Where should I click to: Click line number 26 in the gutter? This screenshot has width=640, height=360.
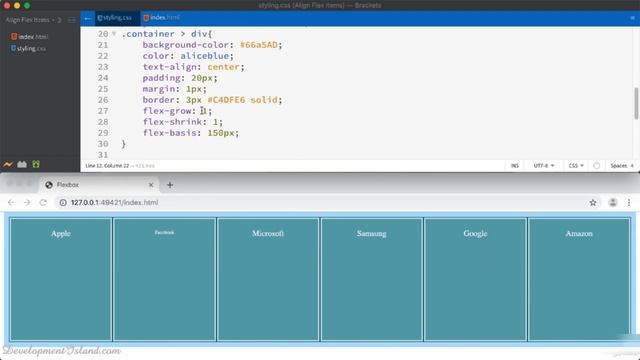103,100
